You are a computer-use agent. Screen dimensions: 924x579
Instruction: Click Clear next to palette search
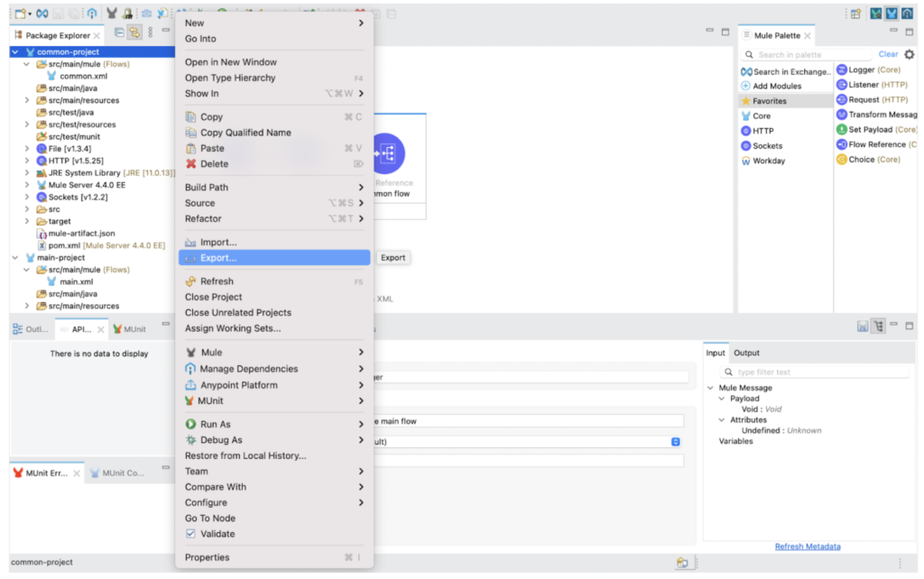click(888, 54)
